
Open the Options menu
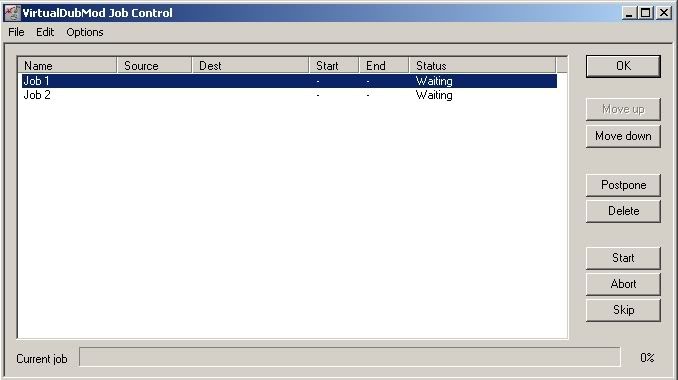[85, 32]
